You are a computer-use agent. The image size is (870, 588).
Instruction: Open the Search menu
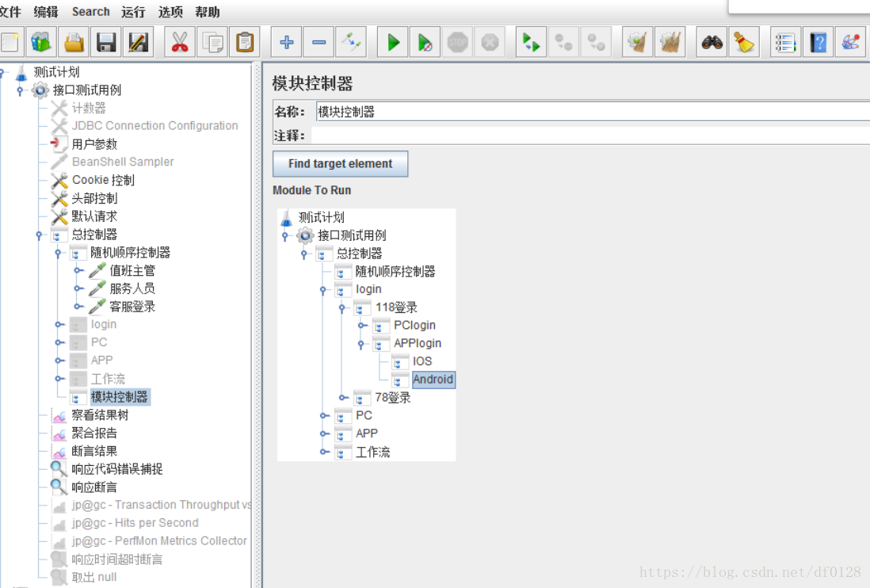coord(90,12)
